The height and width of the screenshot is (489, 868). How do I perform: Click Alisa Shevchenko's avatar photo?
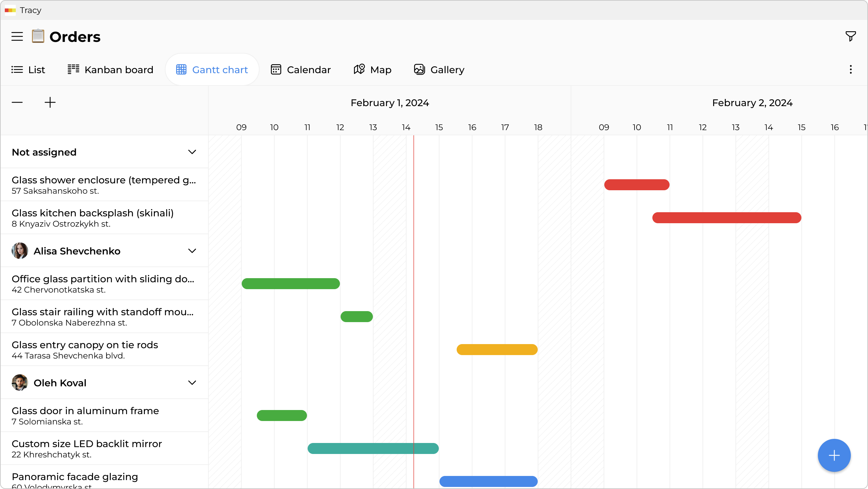(20, 251)
